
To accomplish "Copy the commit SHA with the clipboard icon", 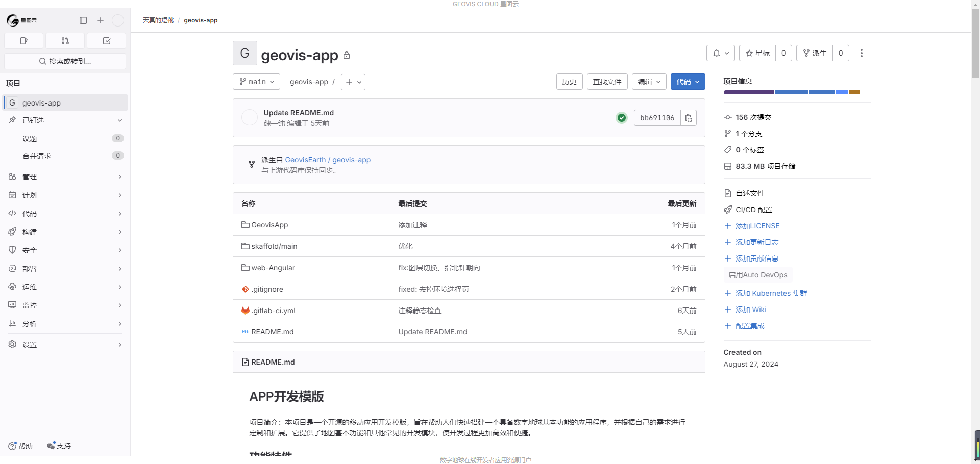I will pos(689,118).
